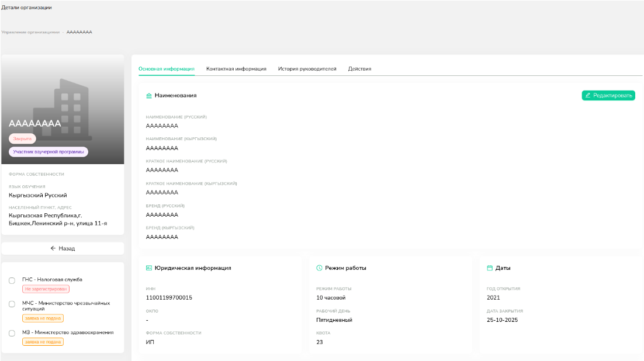
Task: Click the ИП ownership form value
Action: point(150,342)
